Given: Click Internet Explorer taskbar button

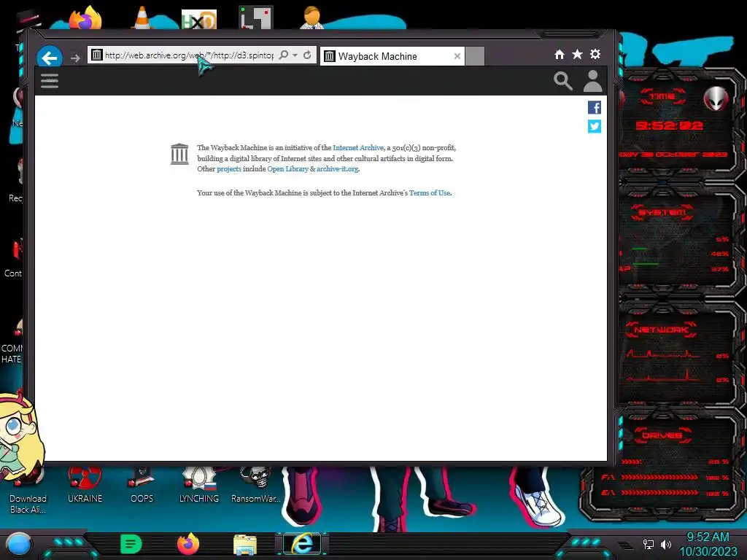Looking at the screenshot, I should point(303,544).
